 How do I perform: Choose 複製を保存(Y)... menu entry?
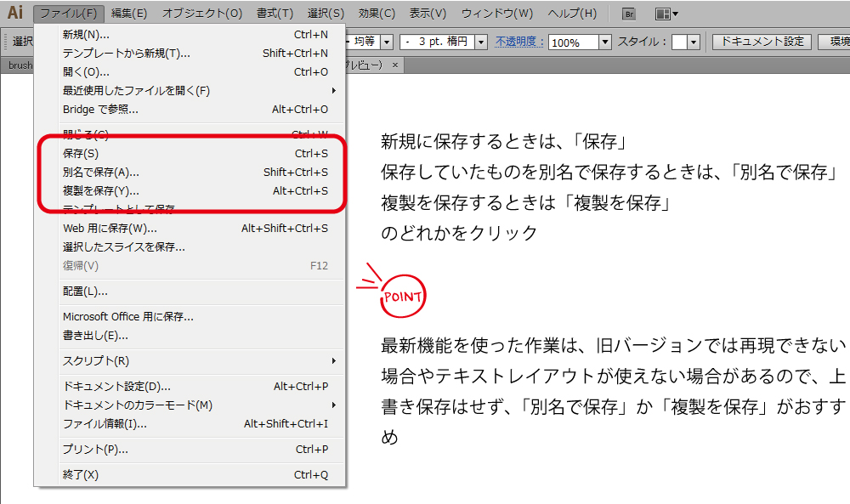[x=101, y=191]
